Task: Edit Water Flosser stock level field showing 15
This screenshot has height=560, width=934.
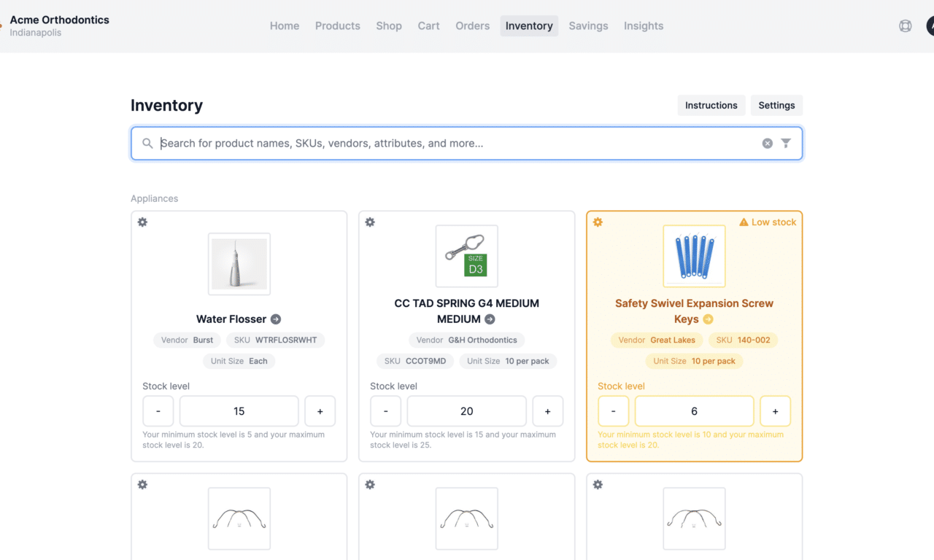Action: click(x=239, y=411)
